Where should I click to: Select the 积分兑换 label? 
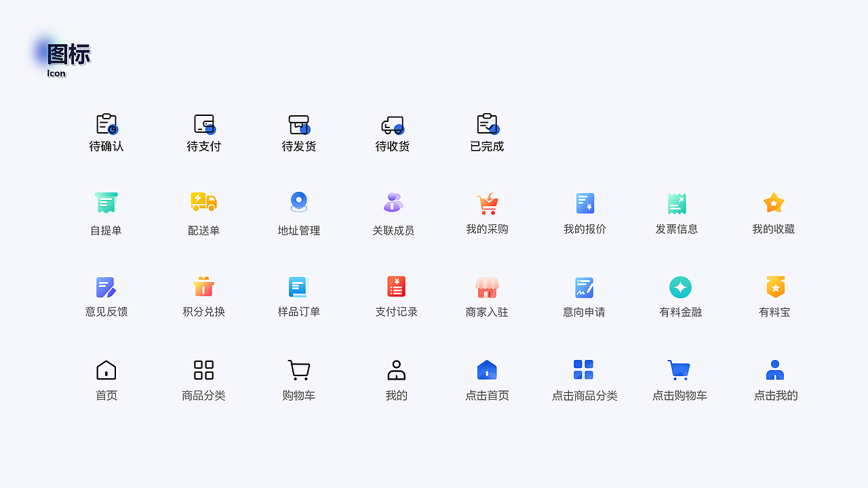click(x=203, y=312)
